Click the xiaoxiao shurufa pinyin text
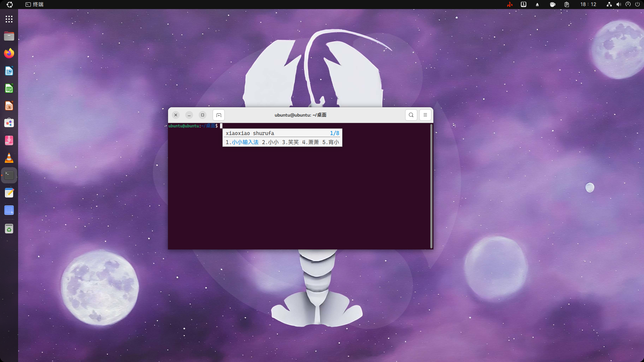This screenshot has width=644, height=362. (250, 133)
